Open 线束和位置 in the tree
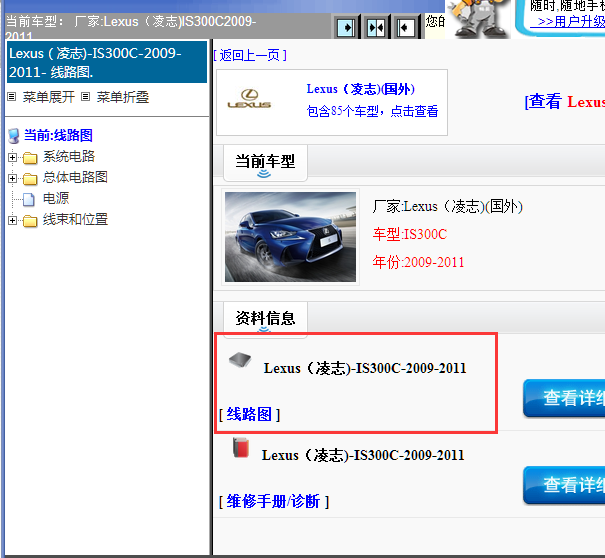Image resolution: width=605 pixels, height=558 pixels. click(x=75, y=219)
